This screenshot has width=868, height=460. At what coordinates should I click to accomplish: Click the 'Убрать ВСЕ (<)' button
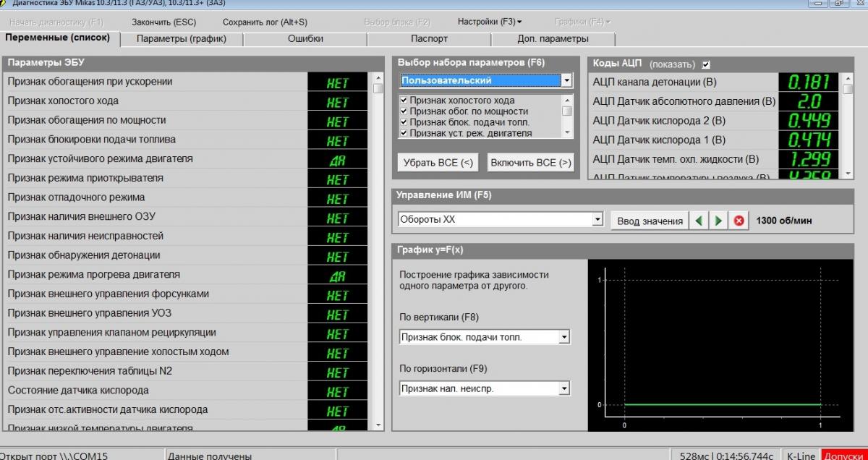438,163
